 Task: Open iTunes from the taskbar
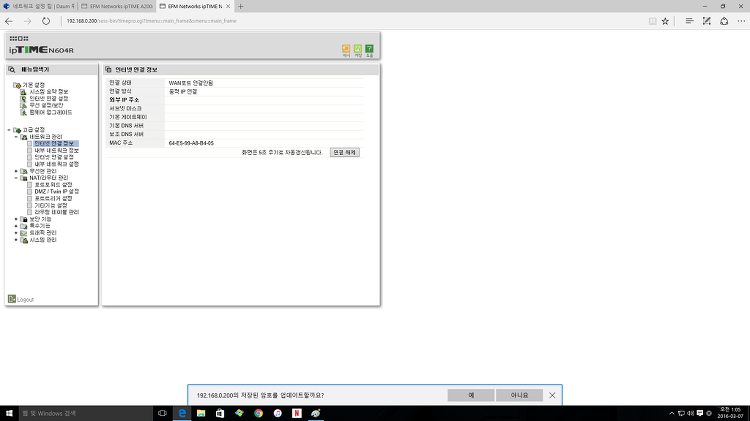(277, 413)
